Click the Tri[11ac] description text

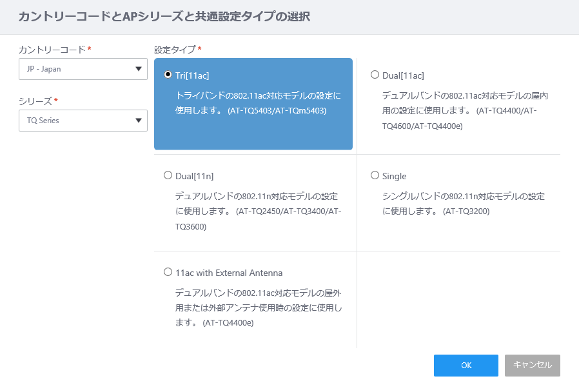pos(258,103)
